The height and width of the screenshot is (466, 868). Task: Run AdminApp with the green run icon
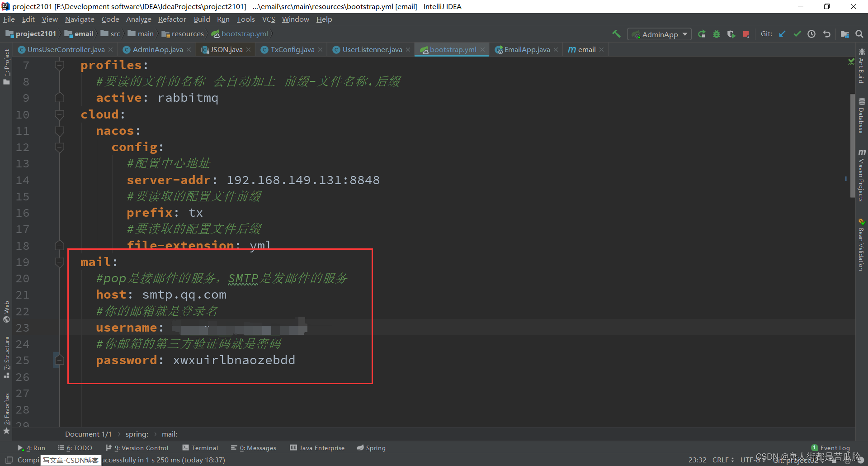tap(702, 34)
